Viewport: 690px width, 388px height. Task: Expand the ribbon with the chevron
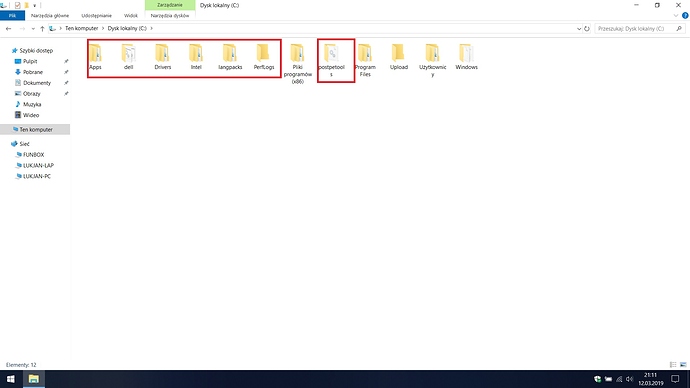(x=675, y=15)
